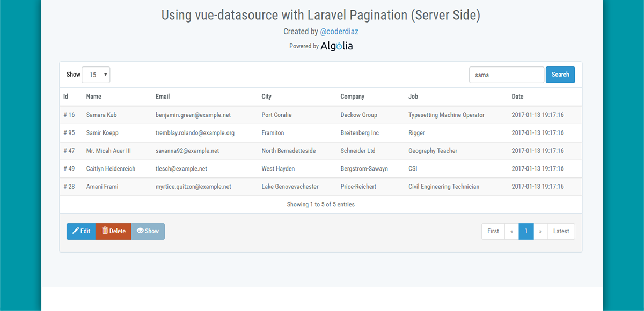The width and height of the screenshot is (644, 311).
Task: Click the Search button
Action: 560,75
